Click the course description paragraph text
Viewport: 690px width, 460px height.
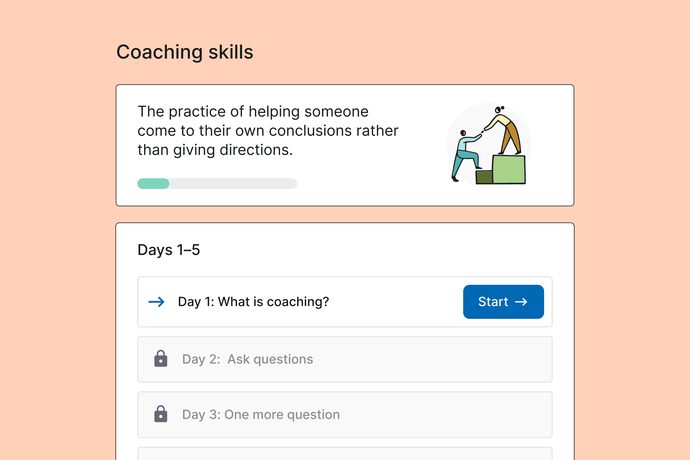[268, 131]
